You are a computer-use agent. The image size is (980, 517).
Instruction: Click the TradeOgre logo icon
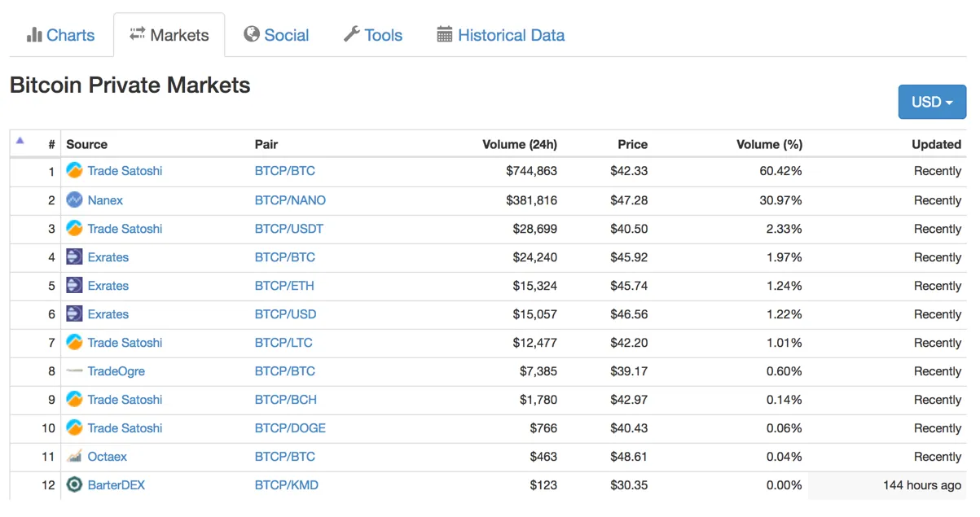click(74, 370)
